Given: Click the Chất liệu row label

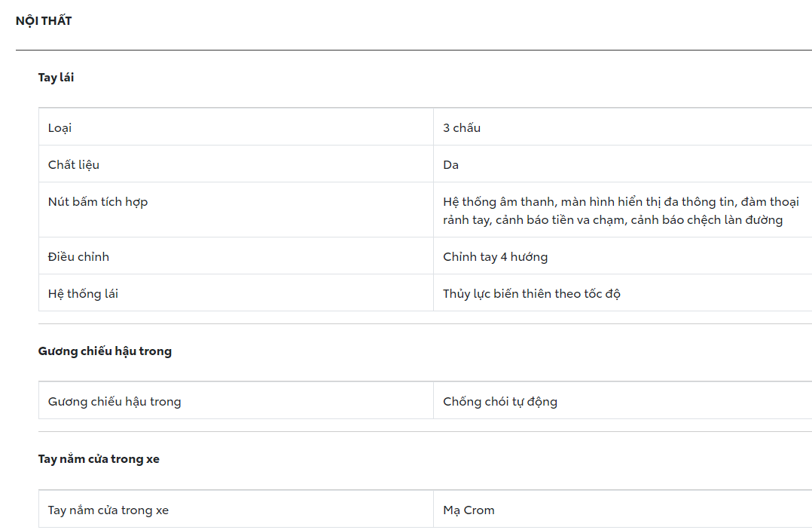Looking at the screenshot, I should (74, 165).
